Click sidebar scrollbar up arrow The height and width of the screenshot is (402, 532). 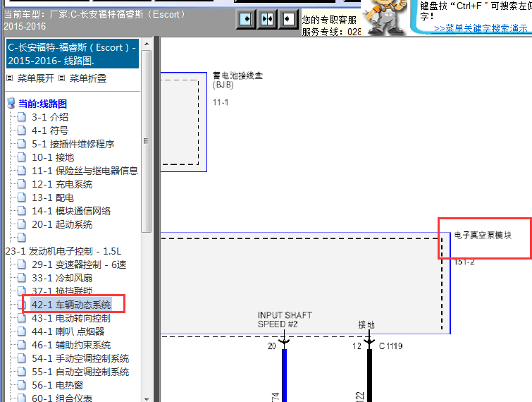[x=147, y=44]
